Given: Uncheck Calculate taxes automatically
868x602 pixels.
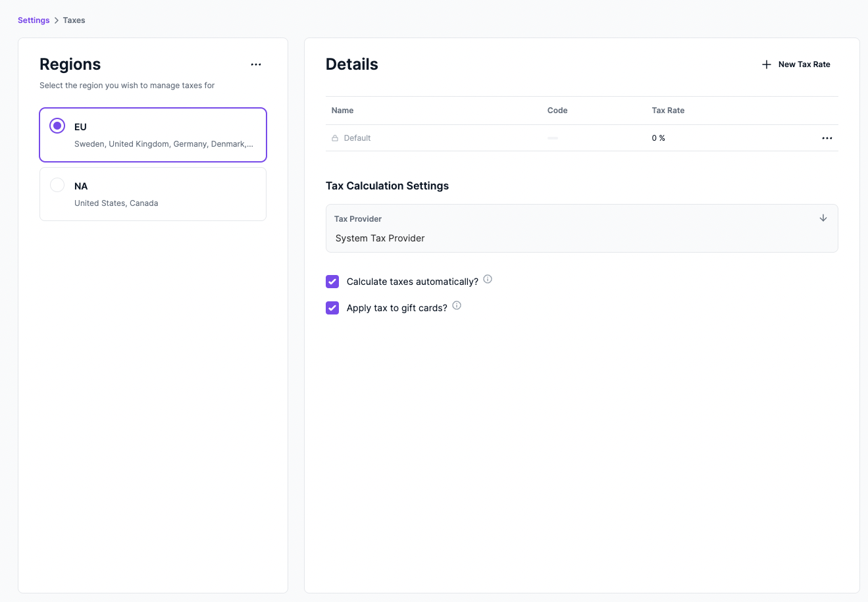Looking at the screenshot, I should click(x=332, y=281).
